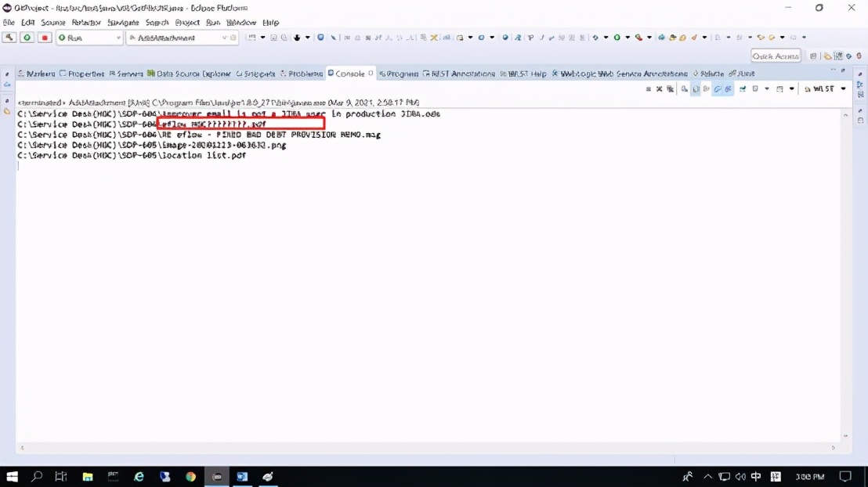
Task: Open the Navigate menu
Action: 123,23
